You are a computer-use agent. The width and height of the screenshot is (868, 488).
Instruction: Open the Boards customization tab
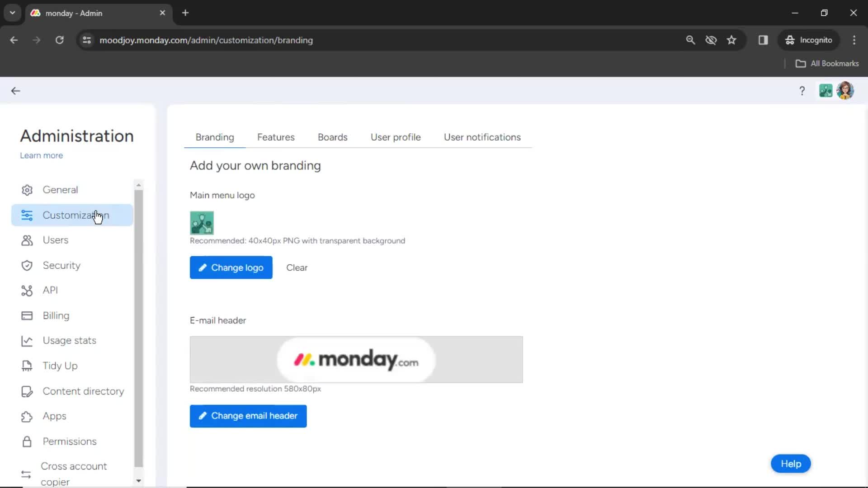tap(332, 137)
